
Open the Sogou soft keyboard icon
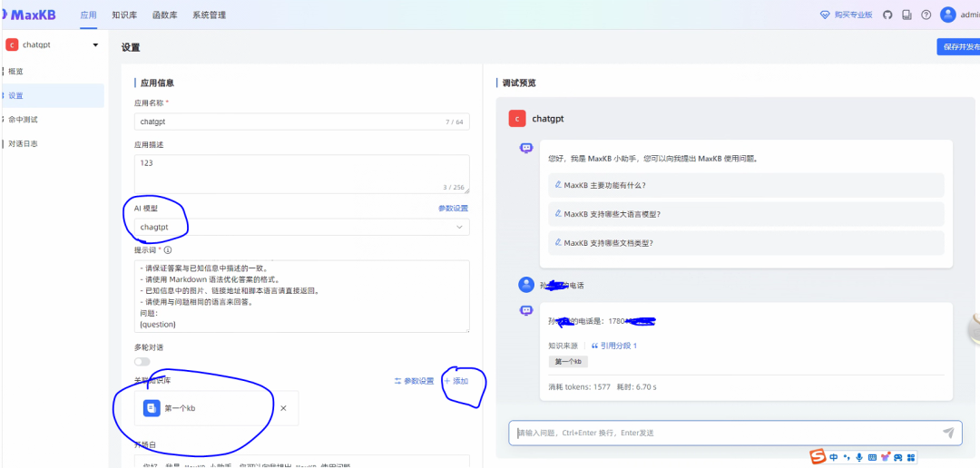(873, 457)
